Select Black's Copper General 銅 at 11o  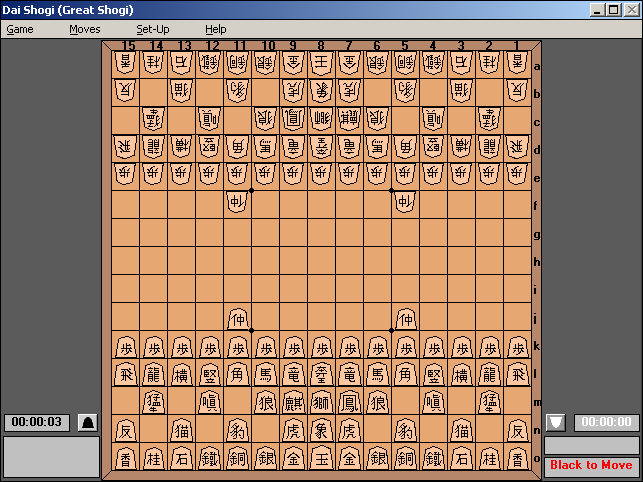point(237,458)
